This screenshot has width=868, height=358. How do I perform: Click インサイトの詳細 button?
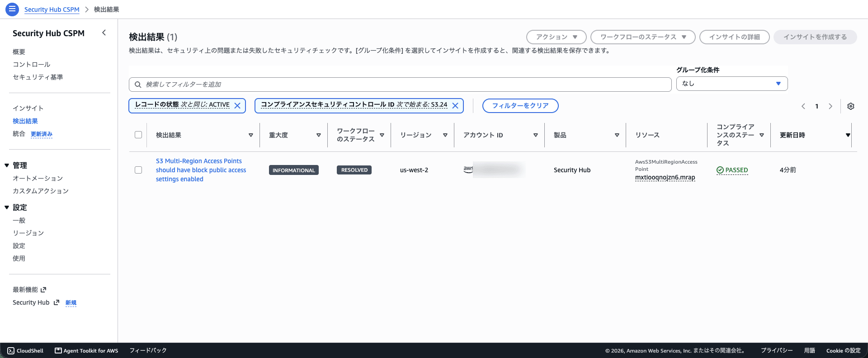(x=735, y=37)
